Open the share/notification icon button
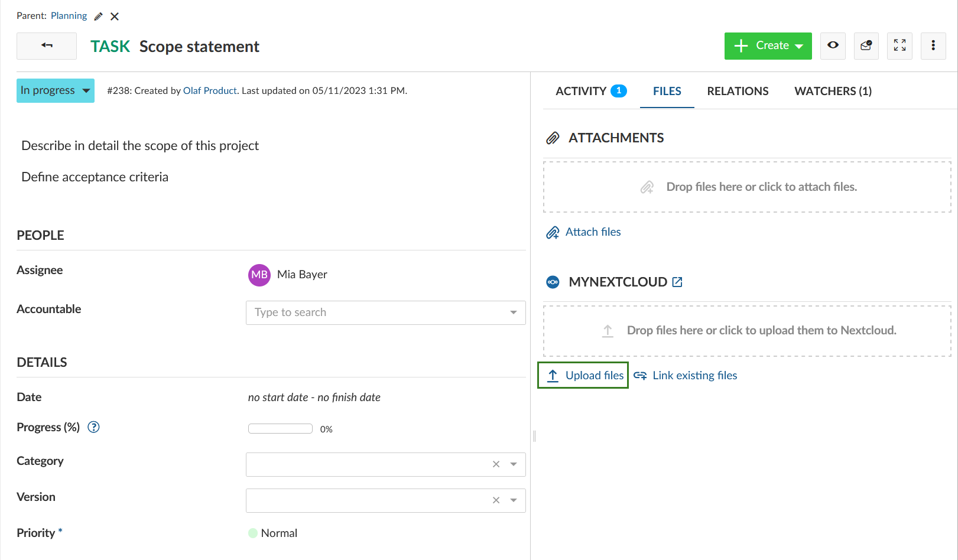Screen dimensions: 958x560 (x=866, y=45)
